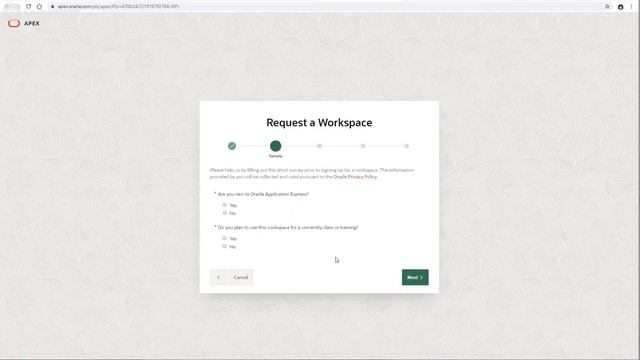Image resolution: width=640 pixels, height=360 pixels.
Task: Select Yes for new to Oracle Application Express
Action: (x=224, y=205)
